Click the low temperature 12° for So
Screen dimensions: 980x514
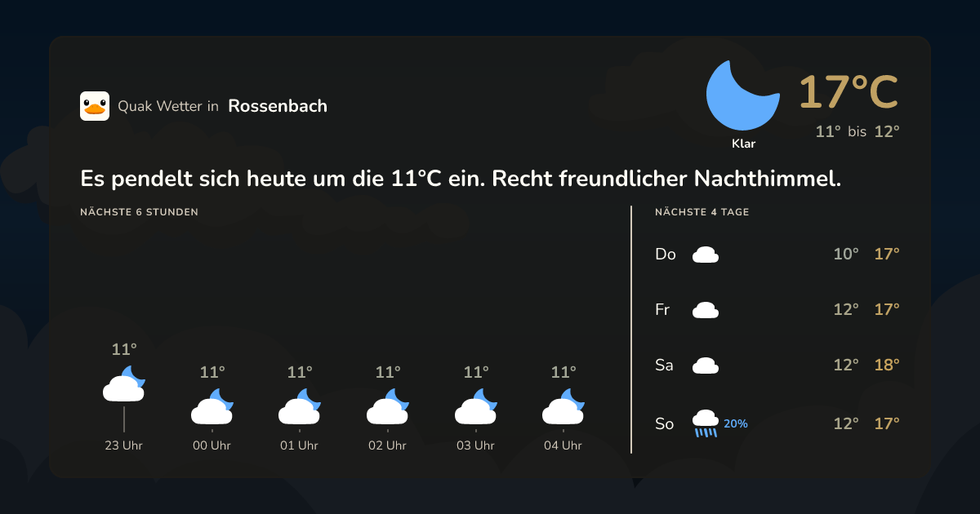pos(846,424)
